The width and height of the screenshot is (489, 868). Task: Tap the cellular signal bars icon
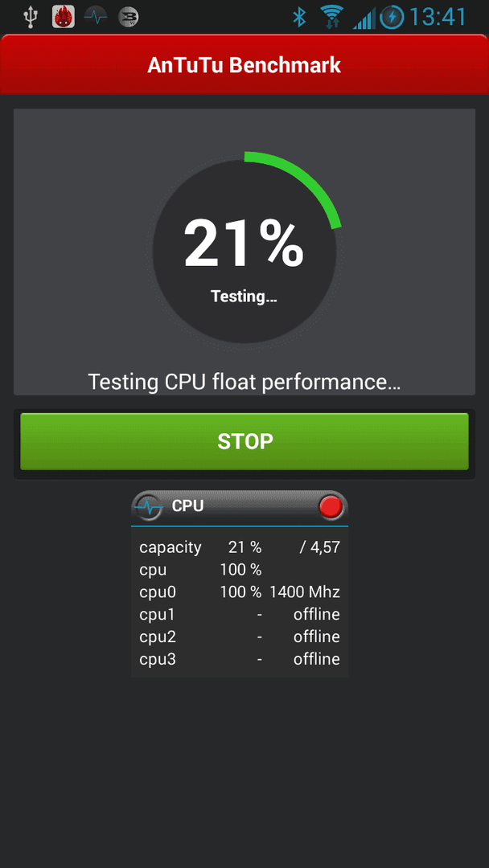(364, 18)
